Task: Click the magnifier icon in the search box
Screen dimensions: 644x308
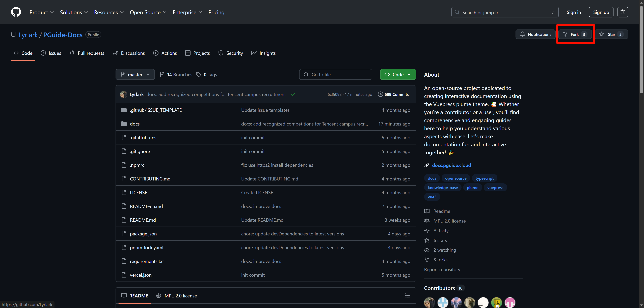Action: pyautogui.click(x=457, y=12)
